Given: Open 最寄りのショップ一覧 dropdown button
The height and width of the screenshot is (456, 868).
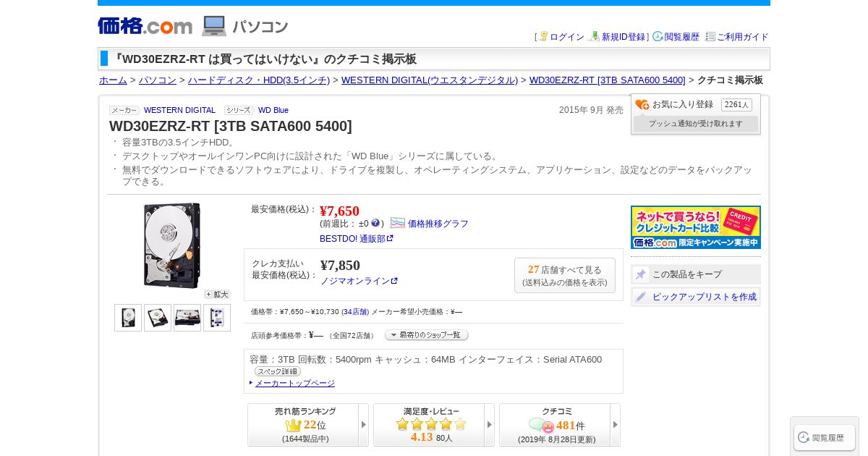Looking at the screenshot, I should click(x=427, y=335).
